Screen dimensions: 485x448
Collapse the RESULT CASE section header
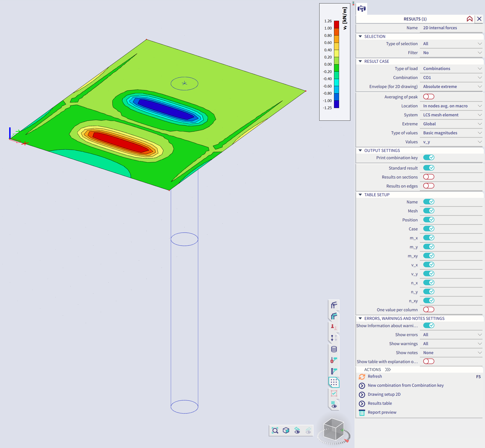tap(360, 61)
